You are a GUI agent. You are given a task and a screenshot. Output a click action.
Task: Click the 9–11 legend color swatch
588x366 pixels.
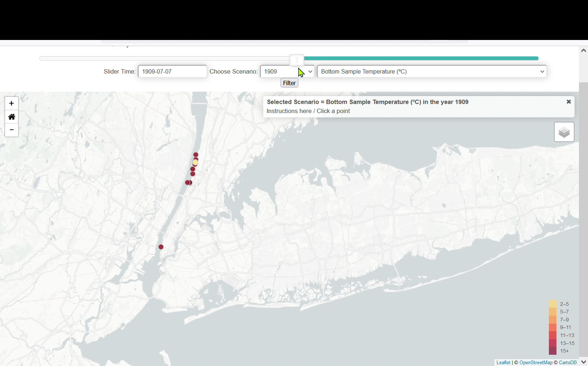click(x=553, y=327)
